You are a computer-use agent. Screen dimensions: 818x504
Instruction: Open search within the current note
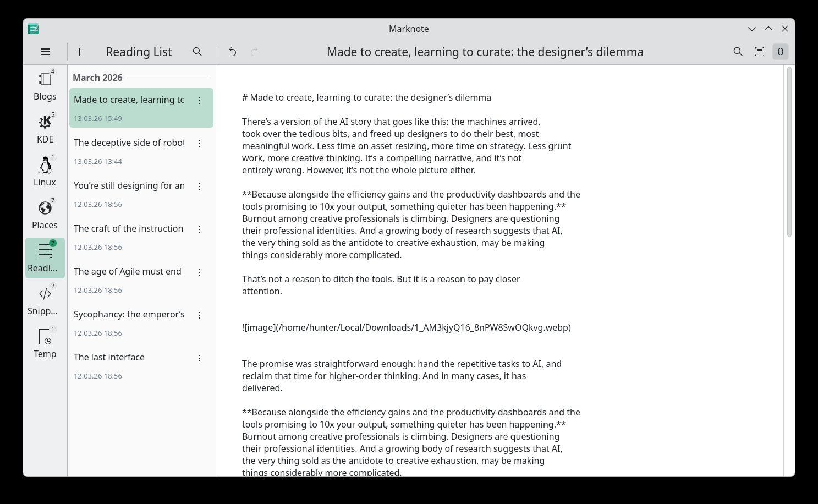738,52
